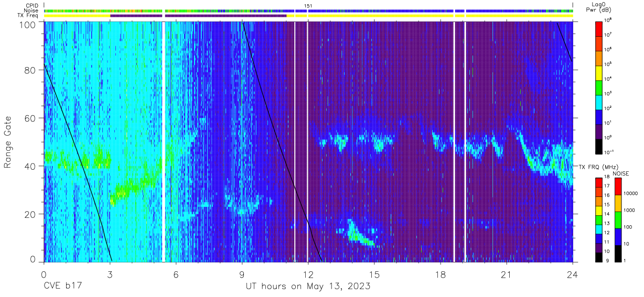Image resolution: width=644 pixels, height=297 pixels.
Task: Click the orange segment of NOISE colorbar
Action: [x=618, y=203]
